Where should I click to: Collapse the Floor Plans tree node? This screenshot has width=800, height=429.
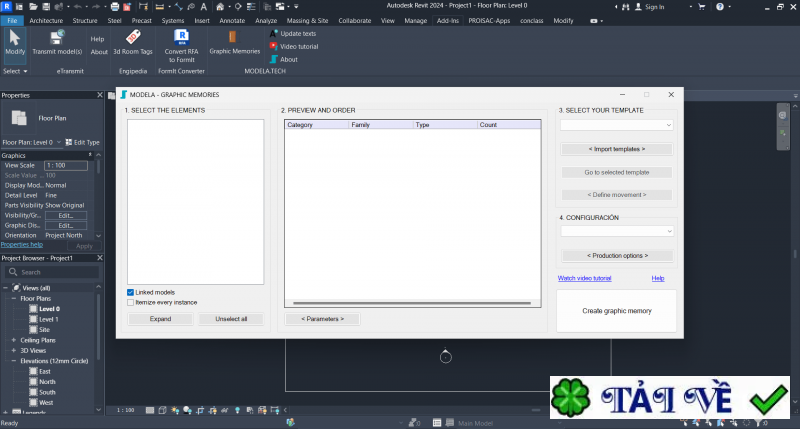13,298
